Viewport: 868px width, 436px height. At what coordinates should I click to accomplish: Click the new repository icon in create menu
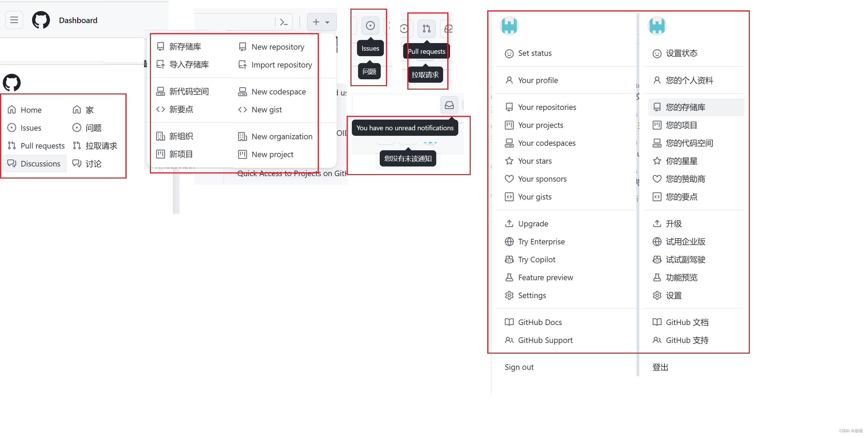tap(242, 46)
